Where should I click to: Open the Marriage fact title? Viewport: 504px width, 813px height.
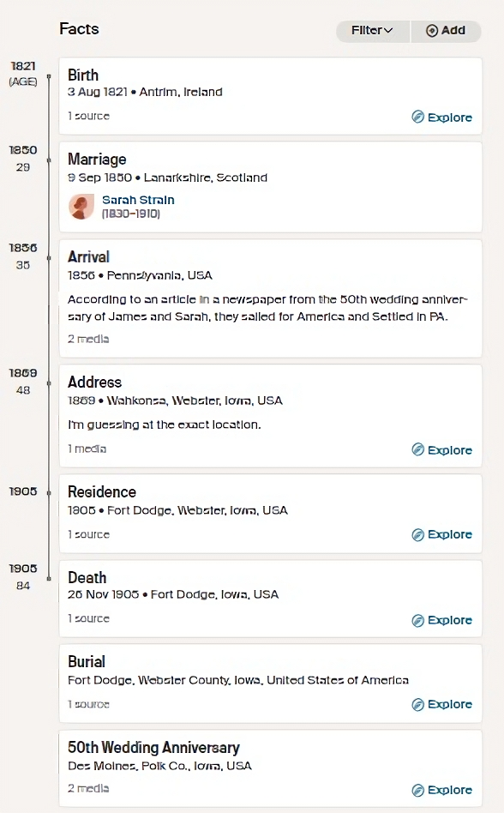(97, 160)
